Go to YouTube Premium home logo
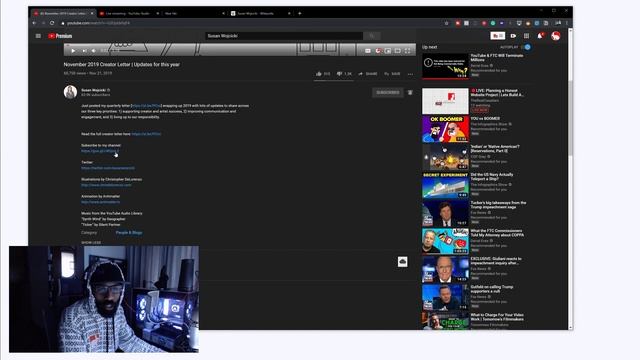This screenshot has height=360, width=640. pos(60,36)
